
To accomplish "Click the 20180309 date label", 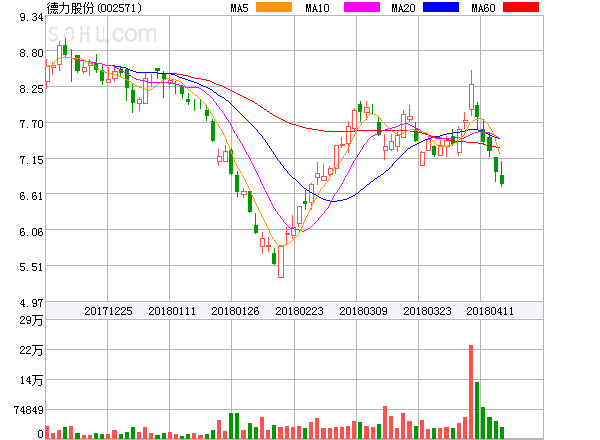I will (363, 311).
